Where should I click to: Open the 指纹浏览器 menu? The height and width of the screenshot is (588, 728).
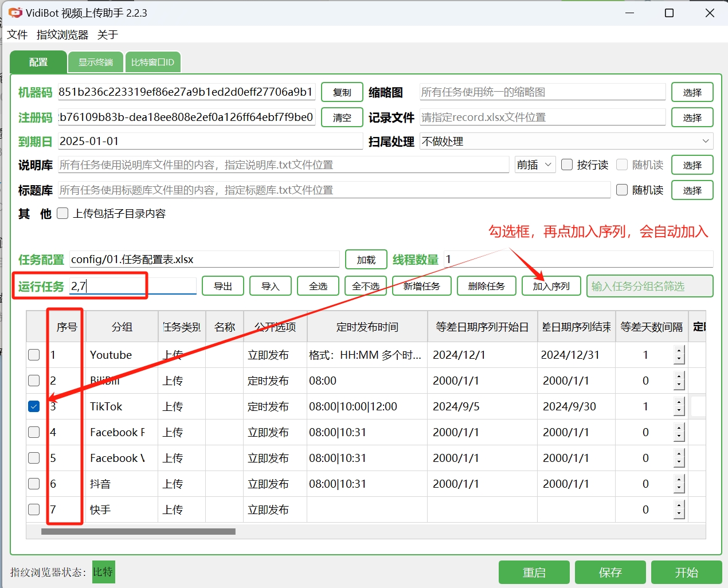62,35
